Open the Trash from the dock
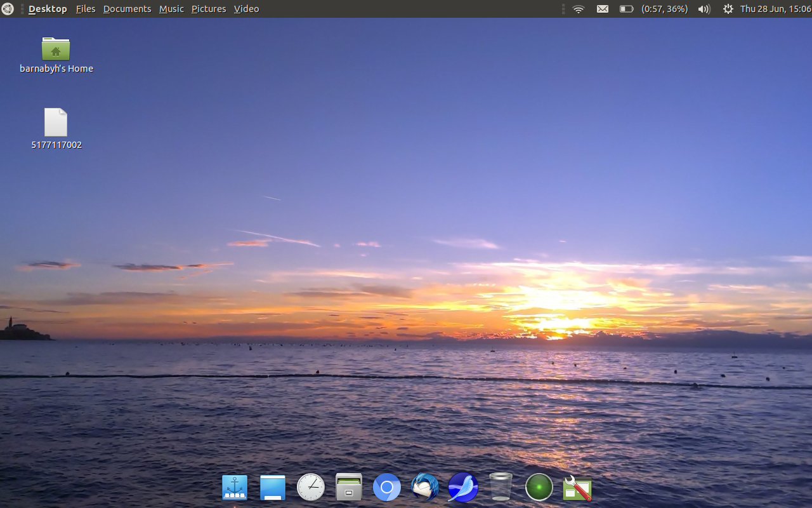The image size is (812, 508). pos(501,488)
